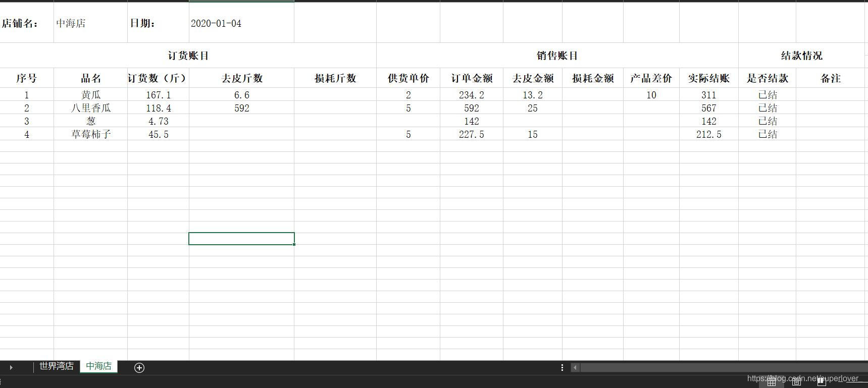Select the 产品差价 cell 10

[651, 95]
